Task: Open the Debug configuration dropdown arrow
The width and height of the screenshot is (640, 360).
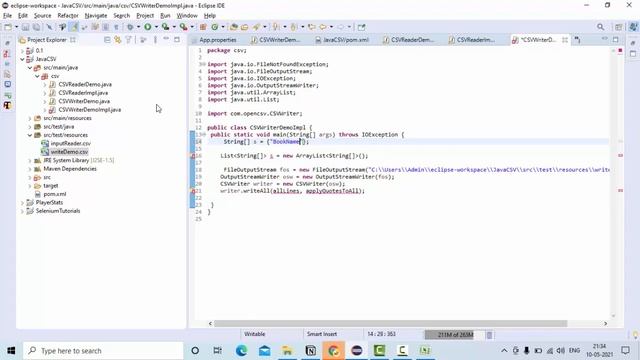Action: click(x=138, y=27)
